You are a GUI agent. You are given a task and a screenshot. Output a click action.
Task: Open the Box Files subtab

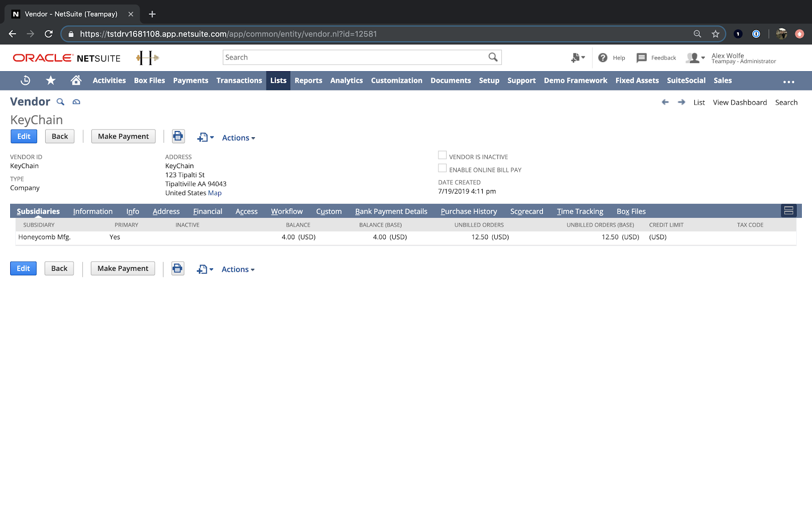click(x=631, y=211)
